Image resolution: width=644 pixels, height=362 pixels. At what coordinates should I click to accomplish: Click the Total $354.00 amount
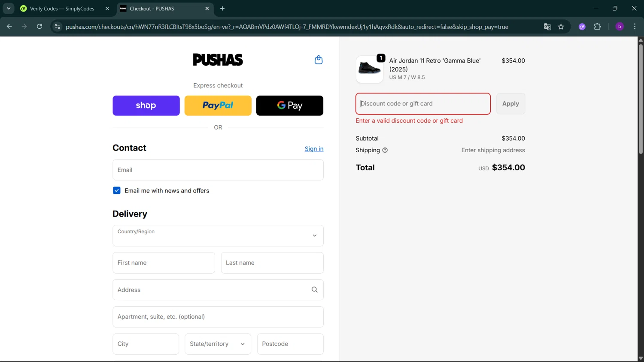(x=508, y=168)
